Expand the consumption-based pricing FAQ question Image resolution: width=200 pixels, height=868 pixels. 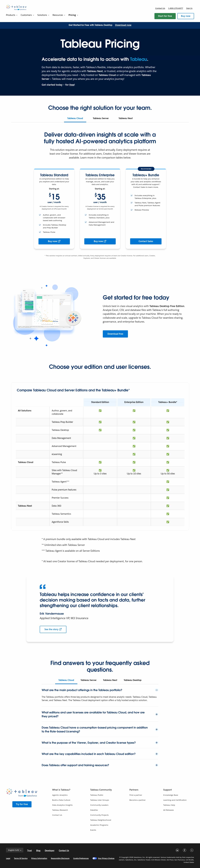157,729
